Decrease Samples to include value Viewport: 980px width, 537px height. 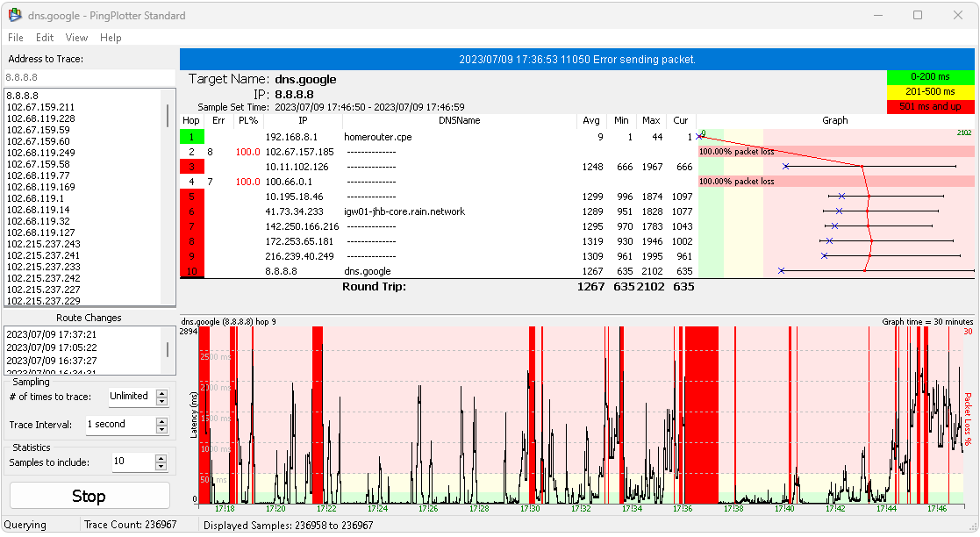coord(161,466)
